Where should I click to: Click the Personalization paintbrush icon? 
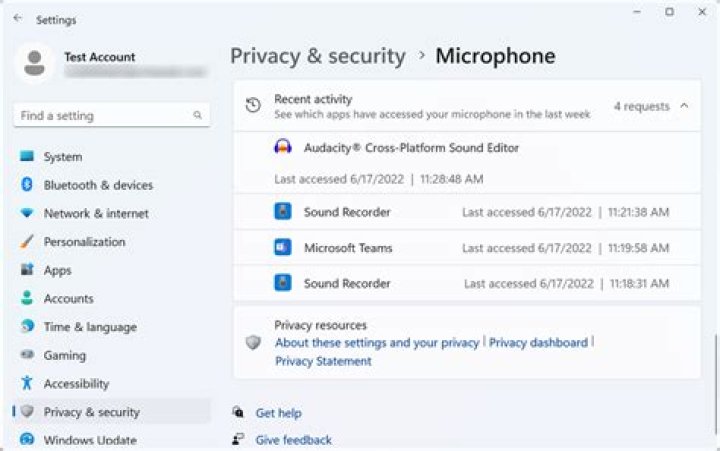tap(27, 241)
